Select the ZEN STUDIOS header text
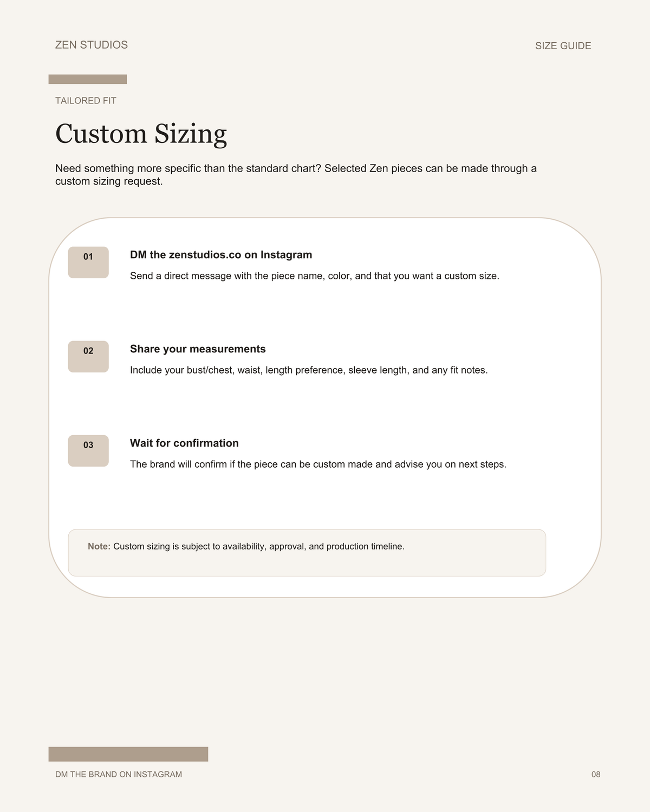 coord(92,45)
